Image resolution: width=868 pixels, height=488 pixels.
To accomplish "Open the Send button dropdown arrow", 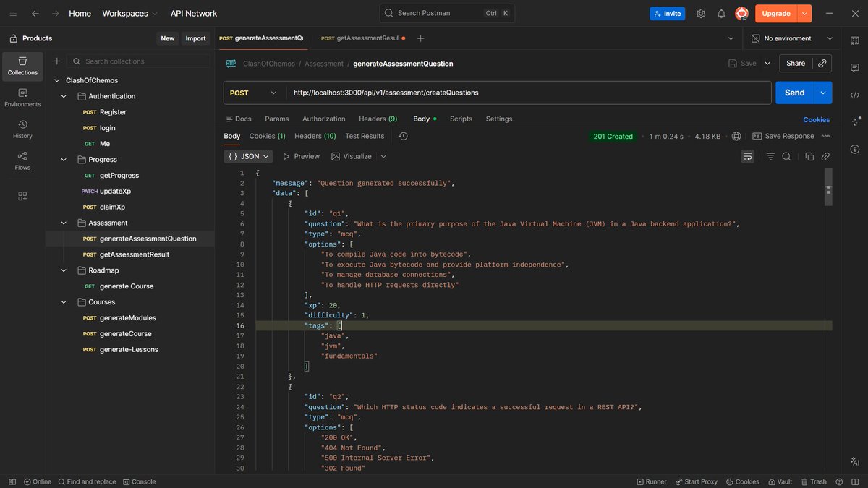I will [x=822, y=93].
